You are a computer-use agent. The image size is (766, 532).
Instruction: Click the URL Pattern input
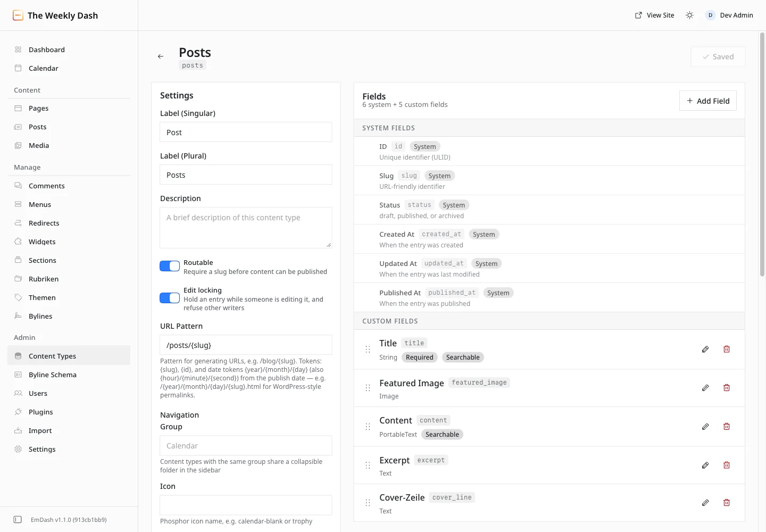pyautogui.click(x=246, y=345)
